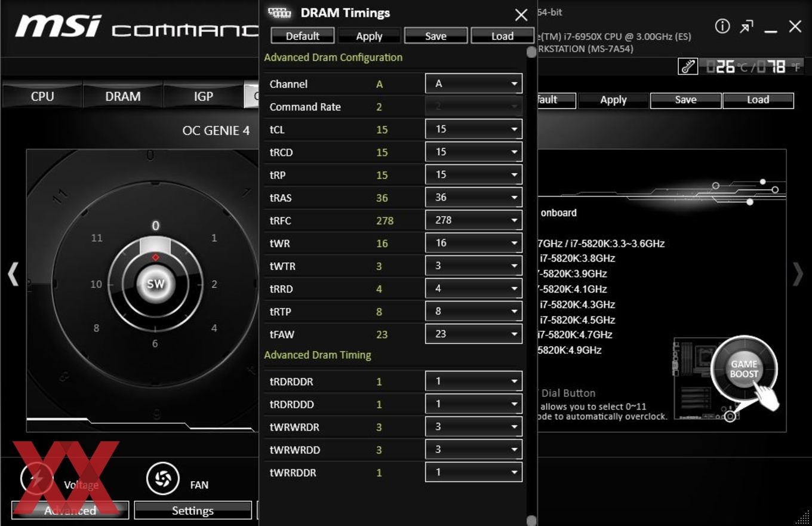Open the tWTR dropdown
The height and width of the screenshot is (526, 812).
pyautogui.click(x=474, y=265)
